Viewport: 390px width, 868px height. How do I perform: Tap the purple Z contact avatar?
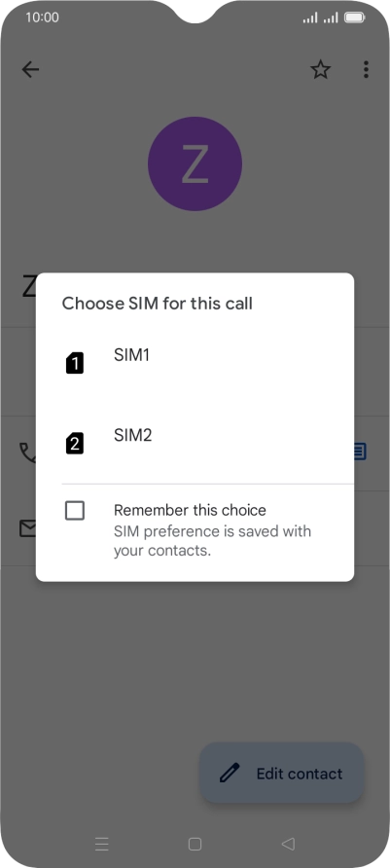pyautogui.click(x=195, y=163)
